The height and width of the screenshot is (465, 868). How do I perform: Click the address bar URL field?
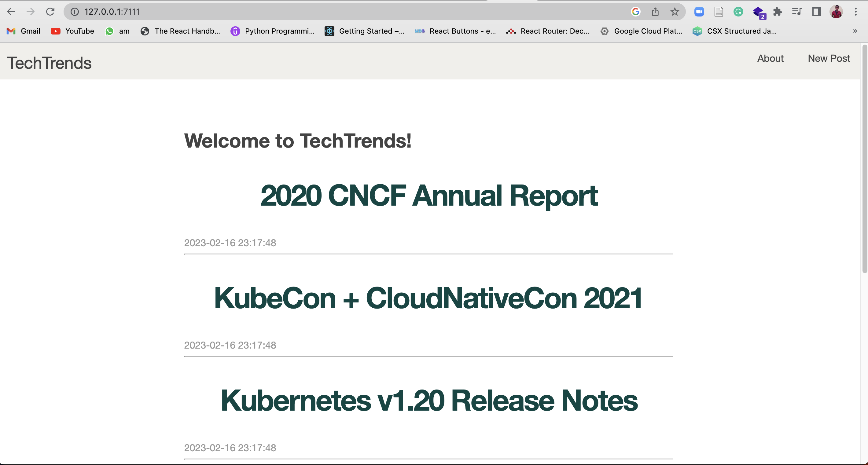point(112,11)
